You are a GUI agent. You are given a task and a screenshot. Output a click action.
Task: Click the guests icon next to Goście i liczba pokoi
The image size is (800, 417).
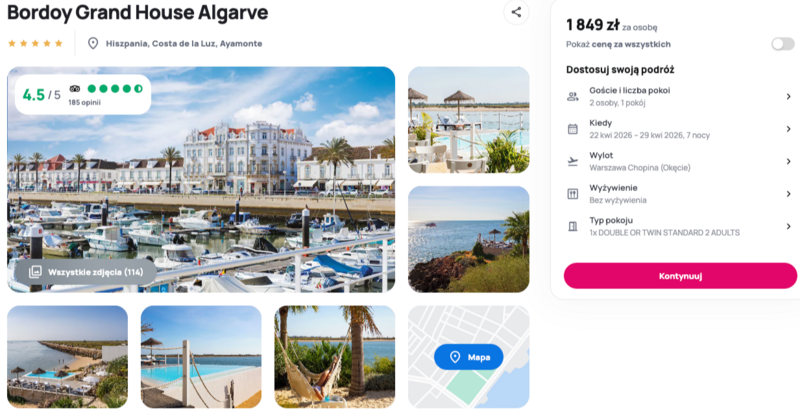pyautogui.click(x=573, y=96)
